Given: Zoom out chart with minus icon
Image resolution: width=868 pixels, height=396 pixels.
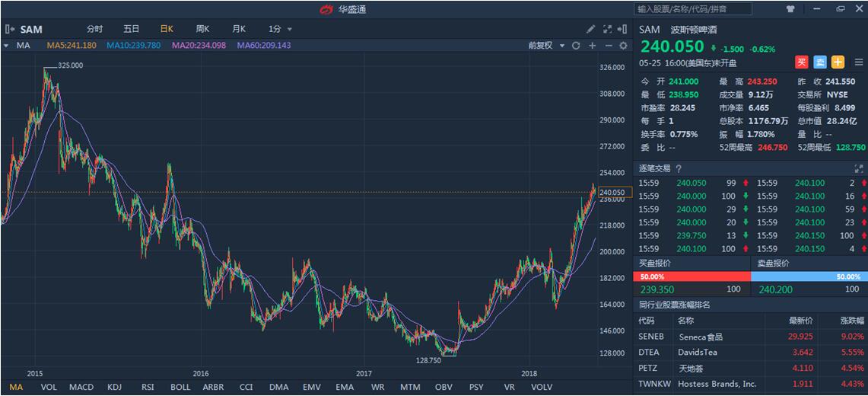Looking at the screenshot, I should pos(609,46).
